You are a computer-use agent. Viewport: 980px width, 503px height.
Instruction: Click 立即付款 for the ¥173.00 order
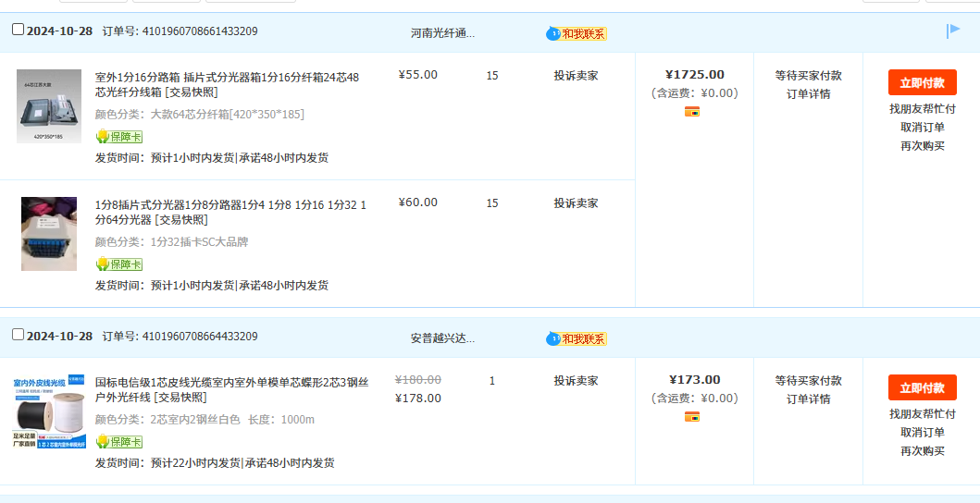coord(922,387)
